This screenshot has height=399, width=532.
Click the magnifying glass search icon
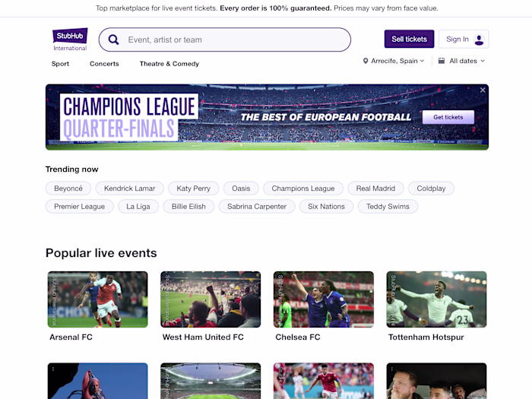(113, 40)
